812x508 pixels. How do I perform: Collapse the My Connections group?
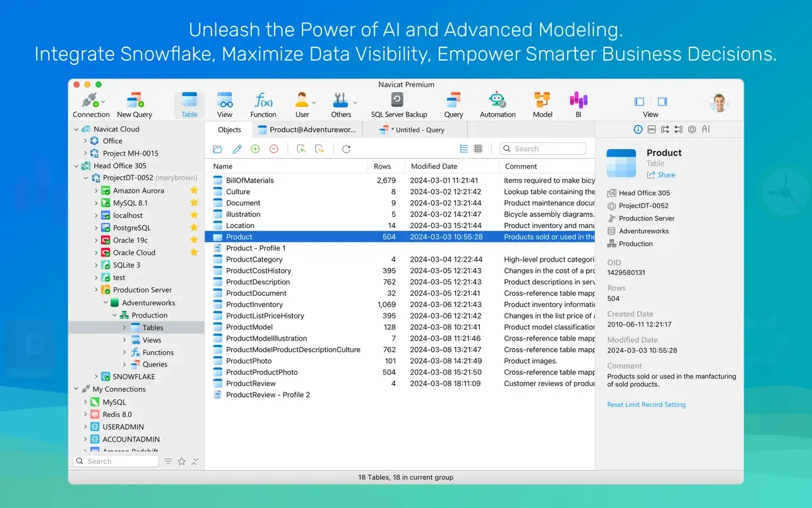[76, 389]
